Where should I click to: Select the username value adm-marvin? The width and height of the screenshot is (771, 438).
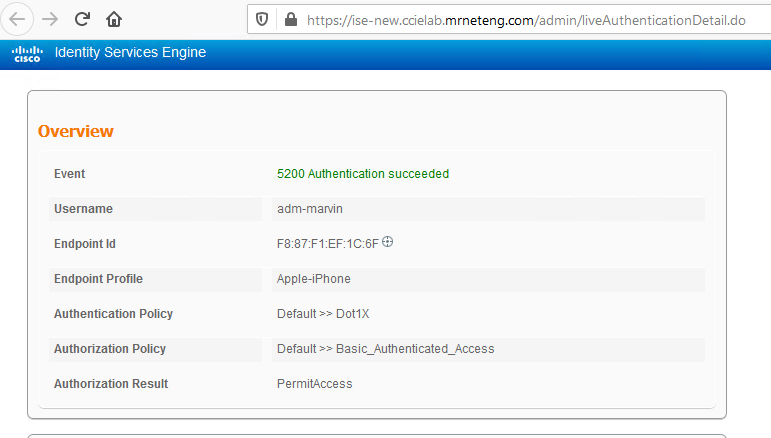click(x=310, y=209)
